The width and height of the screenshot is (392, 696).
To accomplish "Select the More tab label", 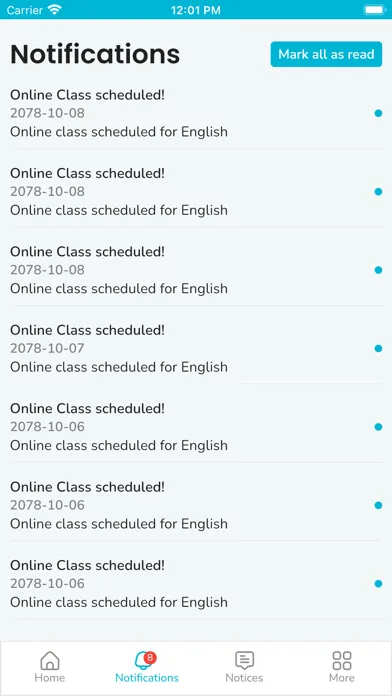I will pyautogui.click(x=342, y=678).
